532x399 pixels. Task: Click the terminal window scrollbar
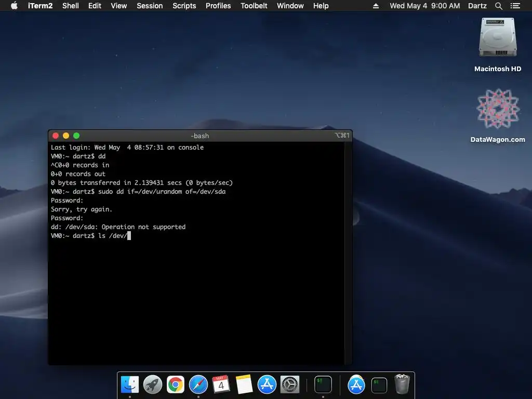(x=348, y=253)
